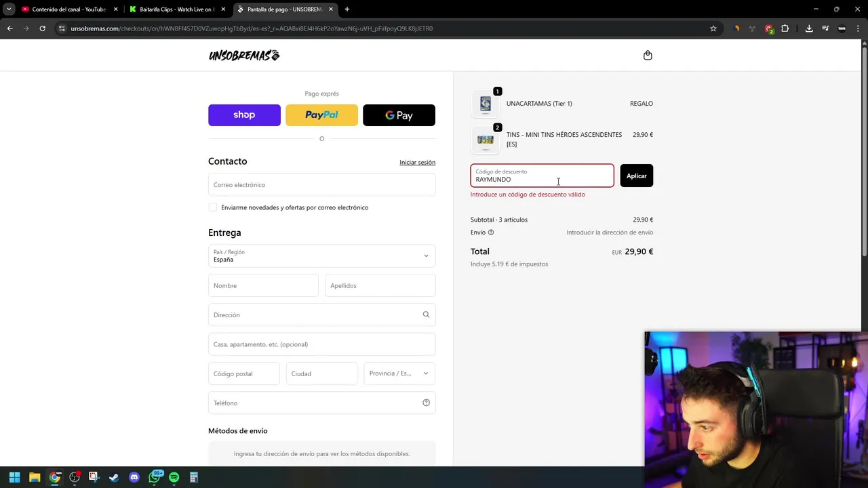
Task: Open Snipping Tool from the taskbar
Action: click(x=94, y=477)
